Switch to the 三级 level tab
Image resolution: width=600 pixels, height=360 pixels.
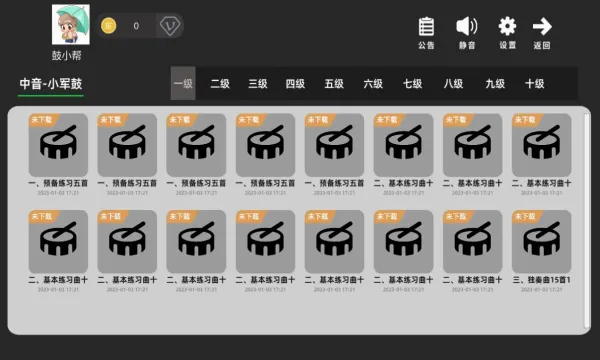click(x=258, y=83)
